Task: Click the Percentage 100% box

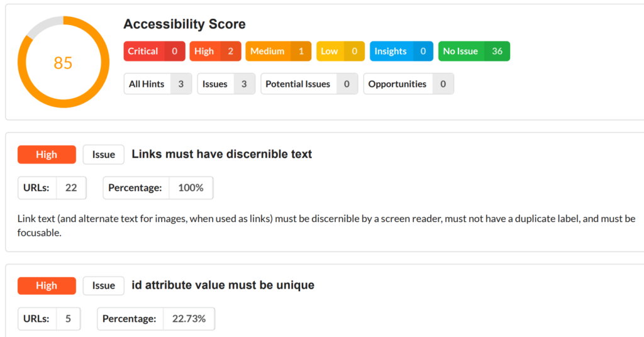Action: (x=158, y=187)
